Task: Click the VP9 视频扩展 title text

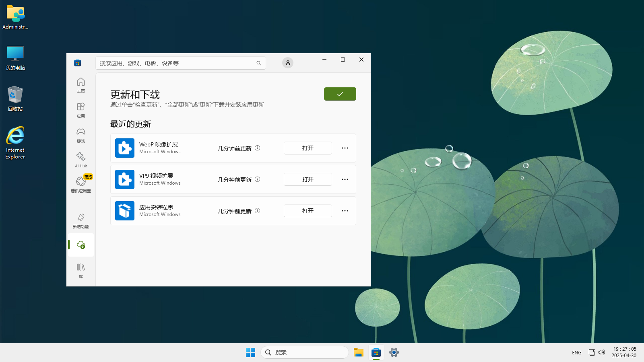Action: pyautogui.click(x=156, y=176)
